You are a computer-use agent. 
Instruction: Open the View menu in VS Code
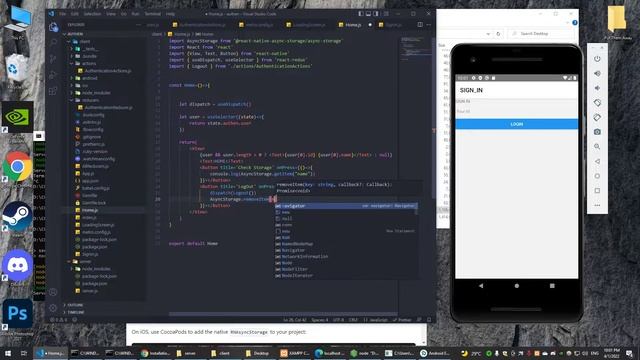click(x=111, y=14)
